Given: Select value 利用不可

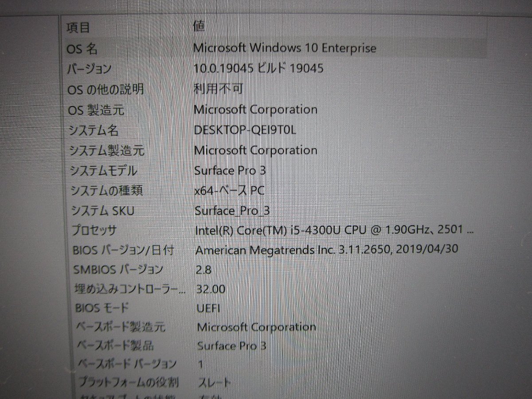Looking at the screenshot, I should tap(218, 89).
